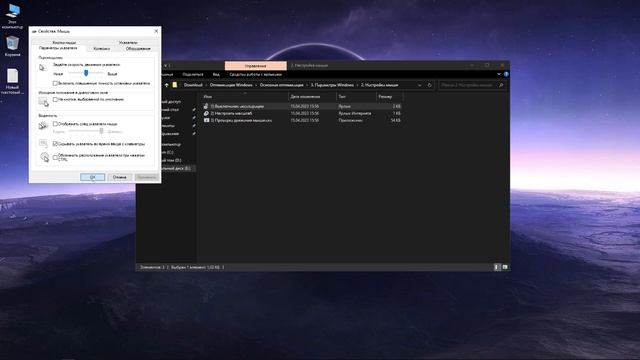Switch Explorer to details view icon

point(497,267)
